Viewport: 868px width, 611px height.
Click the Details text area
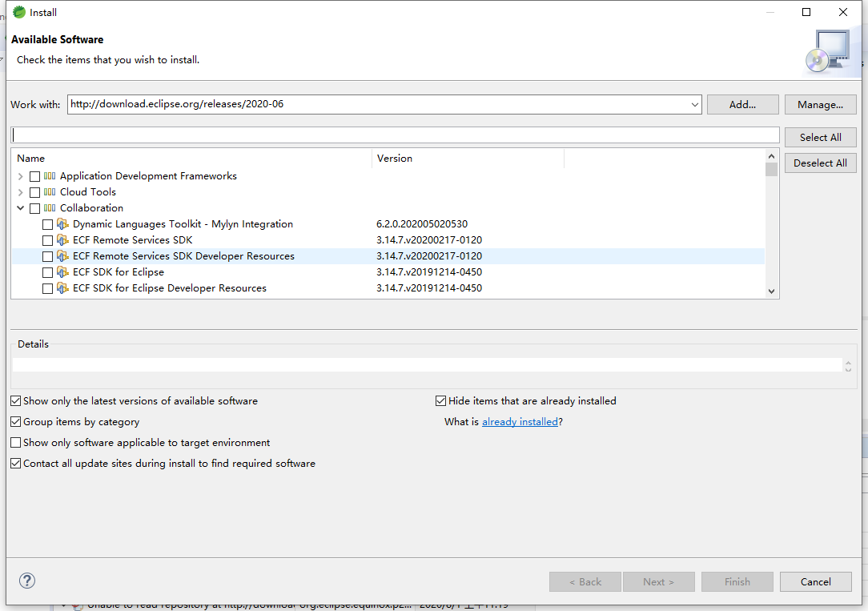(x=428, y=364)
